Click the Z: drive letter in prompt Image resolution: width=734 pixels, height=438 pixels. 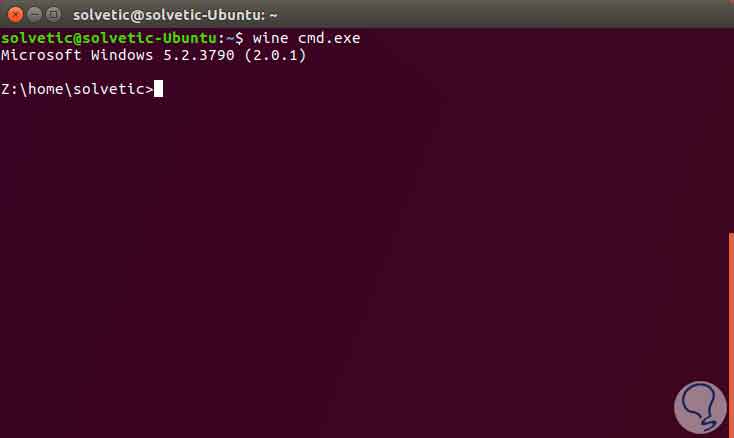pyautogui.click(x=9, y=89)
